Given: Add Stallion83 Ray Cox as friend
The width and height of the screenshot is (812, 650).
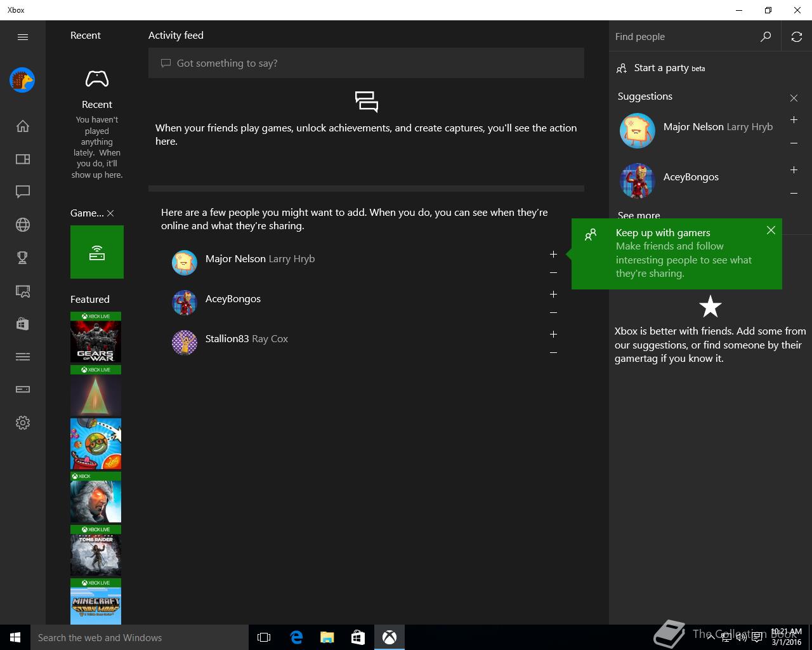Looking at the screenshot, I should tap(553, 334).
